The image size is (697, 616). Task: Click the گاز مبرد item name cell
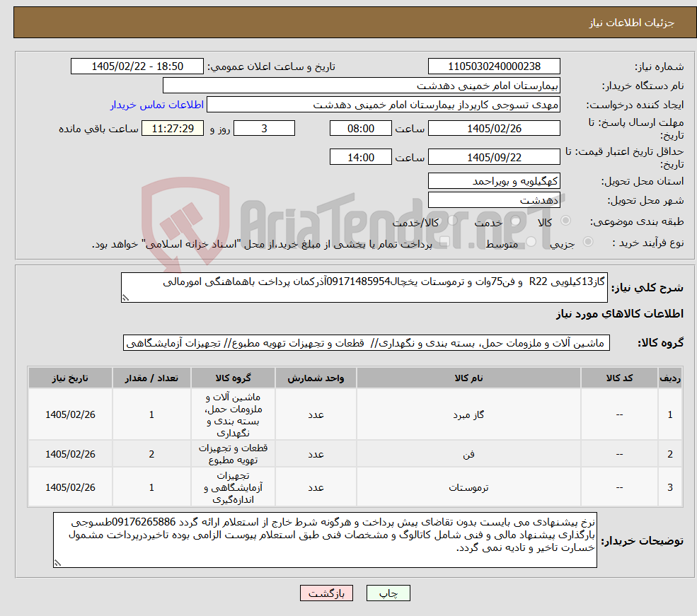[x=468, y=414]
